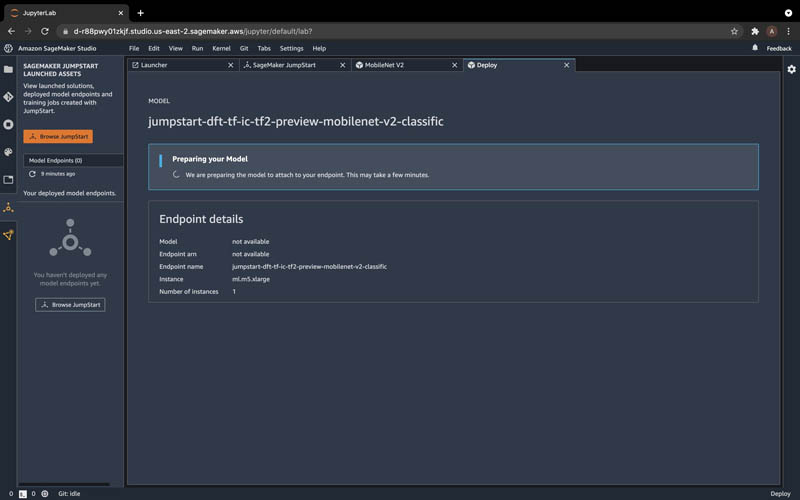Click the Git: idle status entry
800x500 pixels.
pos(69,494)
